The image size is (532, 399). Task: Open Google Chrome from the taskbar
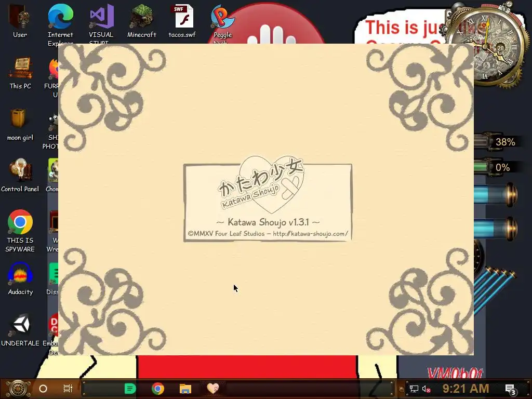pos(158,389)
